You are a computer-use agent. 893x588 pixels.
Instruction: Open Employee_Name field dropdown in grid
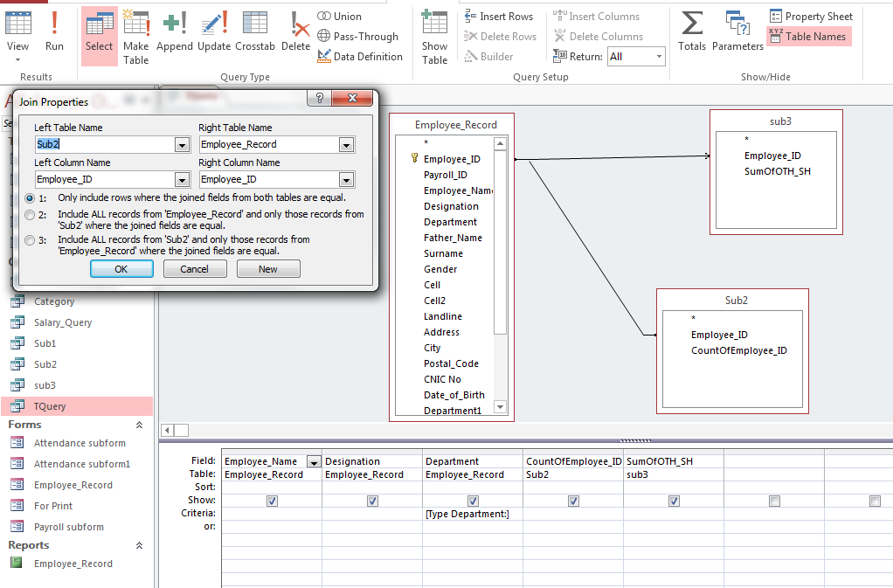(314, 461)
